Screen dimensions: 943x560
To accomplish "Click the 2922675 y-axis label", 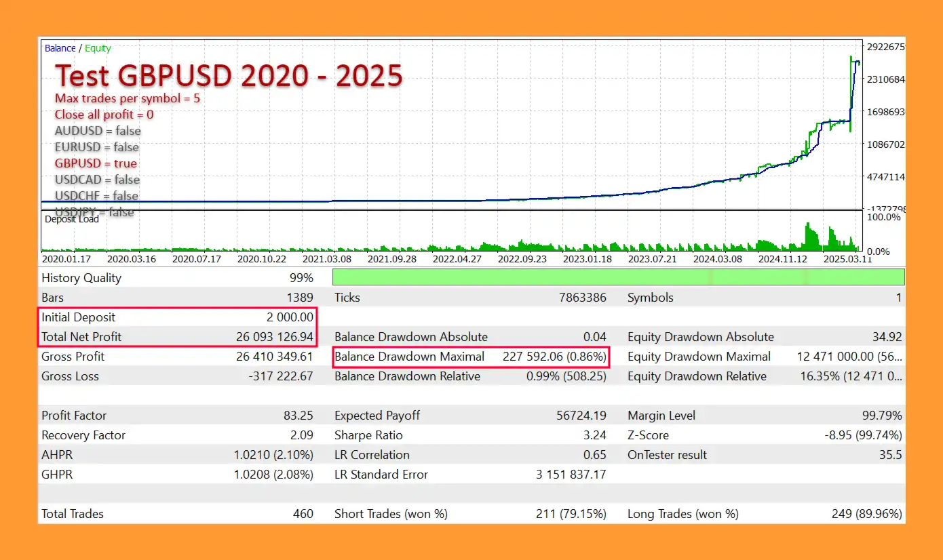I will tap(886, 47).
